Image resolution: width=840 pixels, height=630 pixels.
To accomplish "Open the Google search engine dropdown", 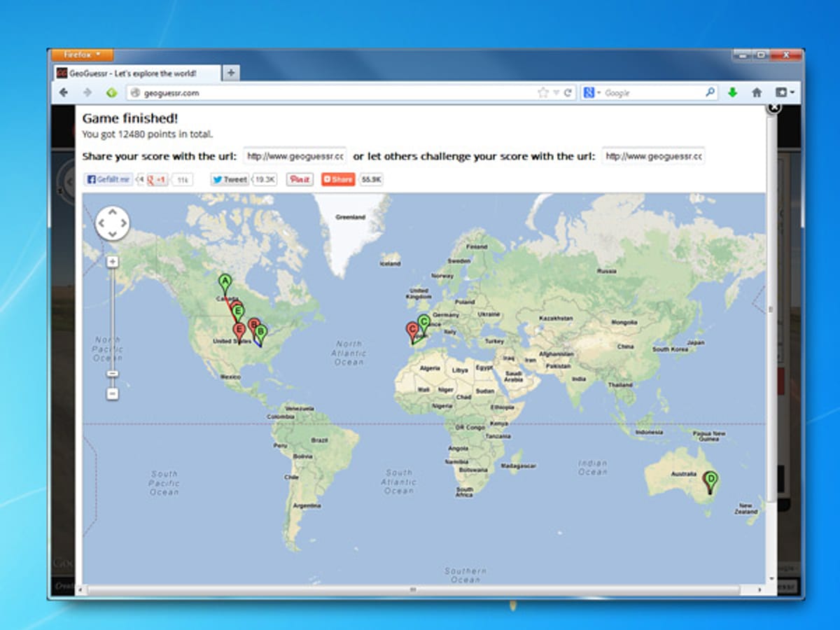I will tap(597, 92).
